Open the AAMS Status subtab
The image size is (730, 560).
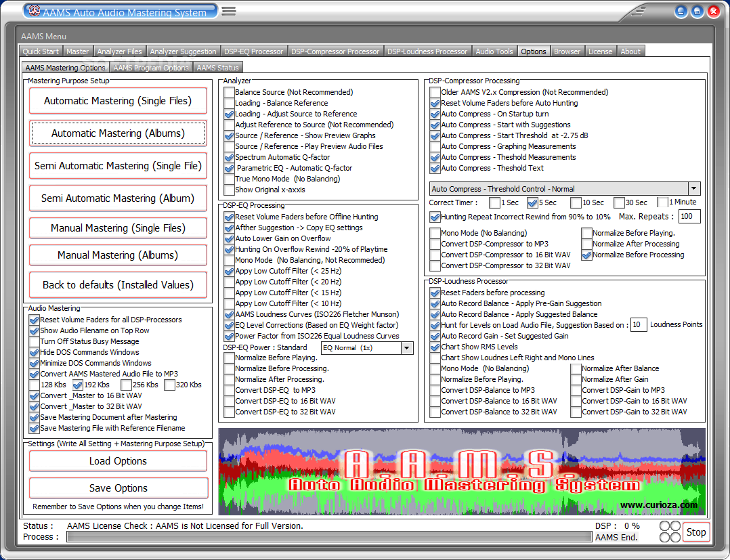click(217, 68)
